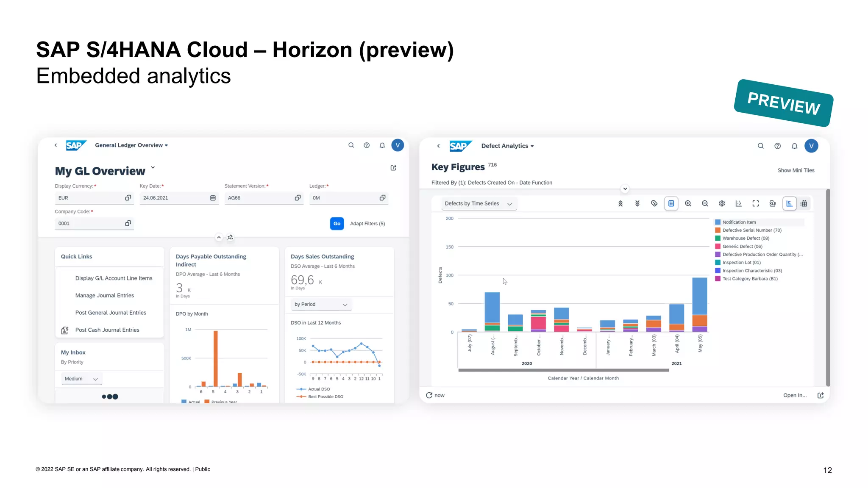Open value help for Company Code field
This screenshot has width=868, height=488.
pos(128,223)
